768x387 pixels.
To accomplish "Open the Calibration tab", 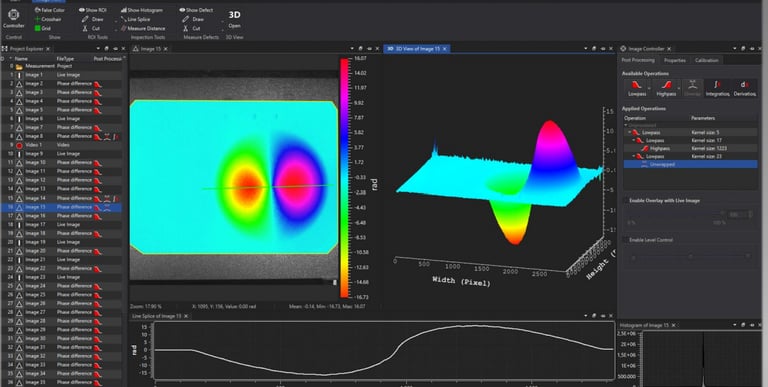I will tap(706, 60).
